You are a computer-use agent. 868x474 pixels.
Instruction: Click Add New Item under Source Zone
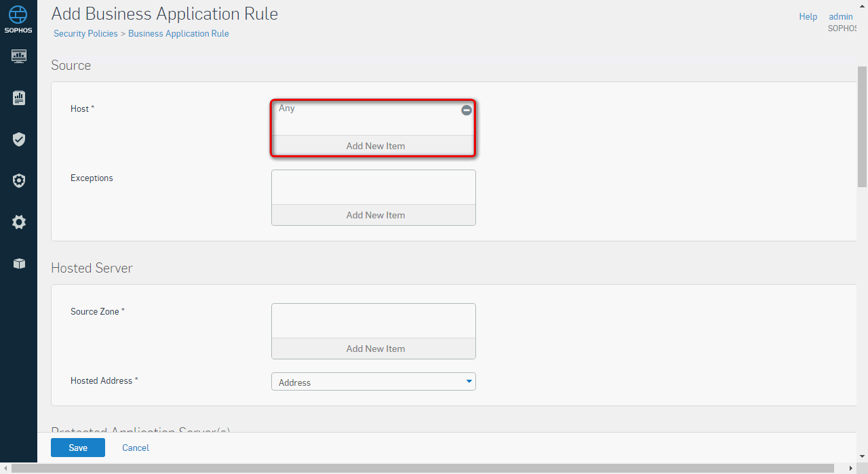[x=374, y=349]
